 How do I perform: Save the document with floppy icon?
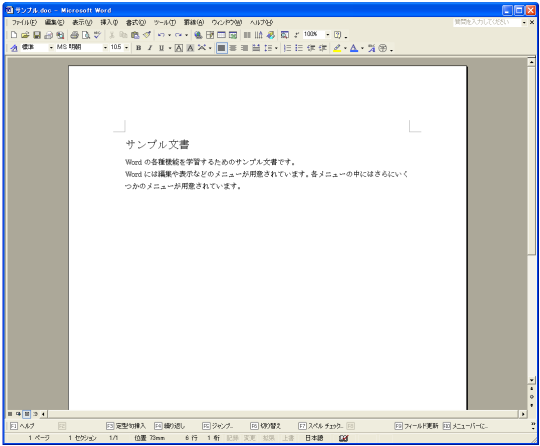coord(37,35)
